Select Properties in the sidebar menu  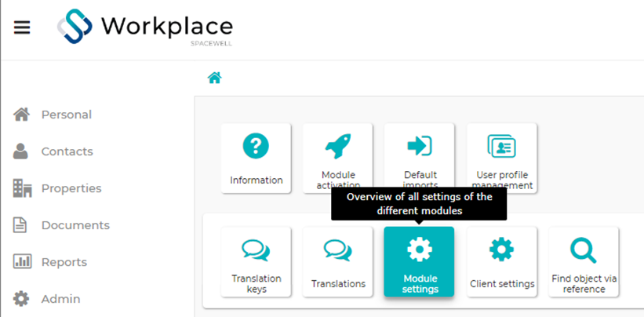click(x=71, y=188)
